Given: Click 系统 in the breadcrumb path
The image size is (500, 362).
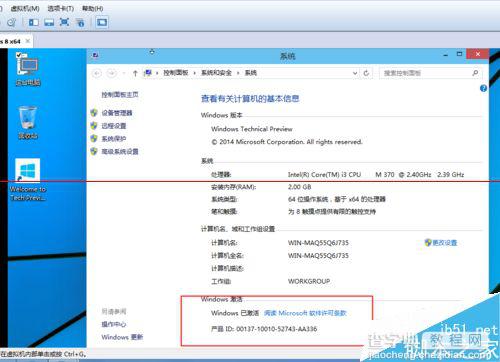Looking at the screenshot, I should click(251, 73).
